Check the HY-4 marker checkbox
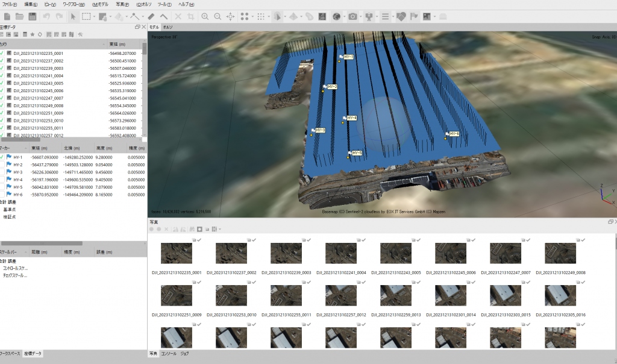Screen dimensions: 617x364 (2, 180)
